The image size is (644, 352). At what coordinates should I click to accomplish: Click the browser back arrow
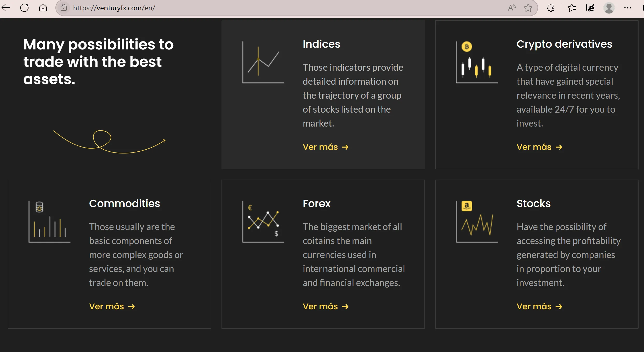(x=6, y=8)
